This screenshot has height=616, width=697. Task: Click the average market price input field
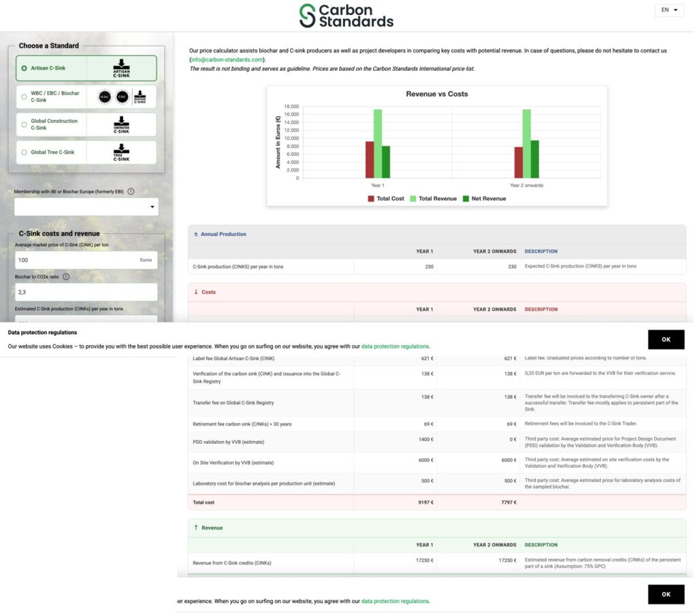(x=86, y=260)
